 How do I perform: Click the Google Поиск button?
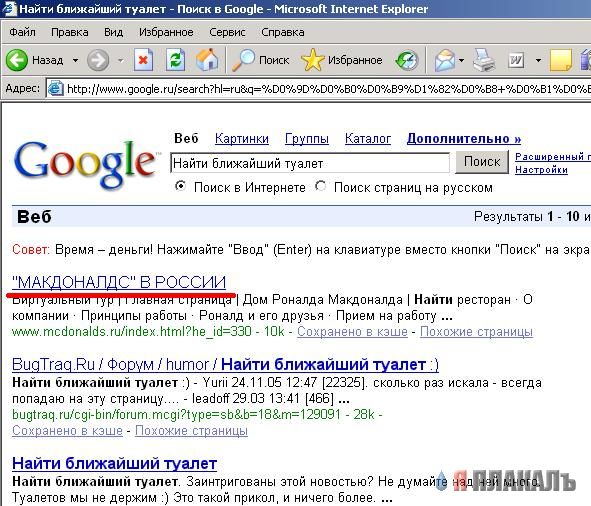[482, 162]
